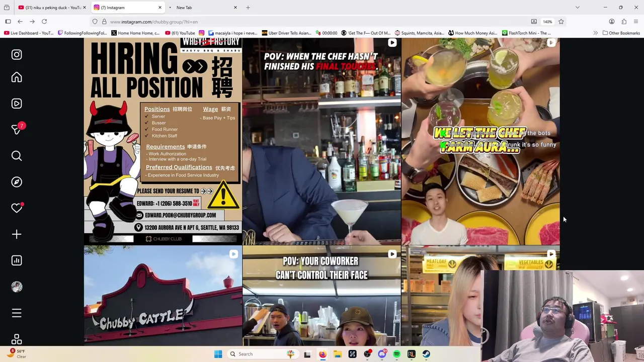Viewport: 644px width, 362px height.
Task: Click the taskbar Search box
Action: point(263,354)
